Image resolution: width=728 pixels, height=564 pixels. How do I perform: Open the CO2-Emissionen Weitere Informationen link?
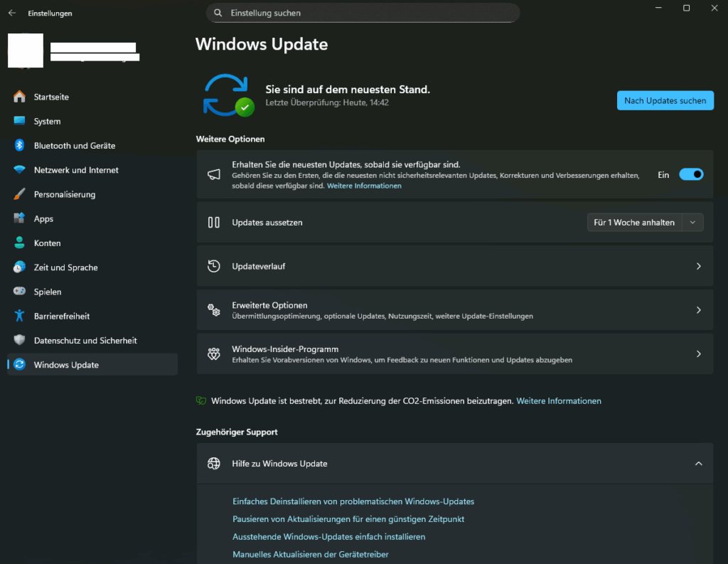point(558,401)
